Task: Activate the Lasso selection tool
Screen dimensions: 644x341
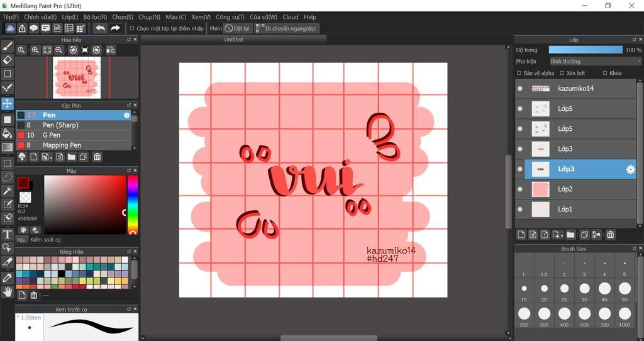Action: pyautogui.click(x=8, y=177)
